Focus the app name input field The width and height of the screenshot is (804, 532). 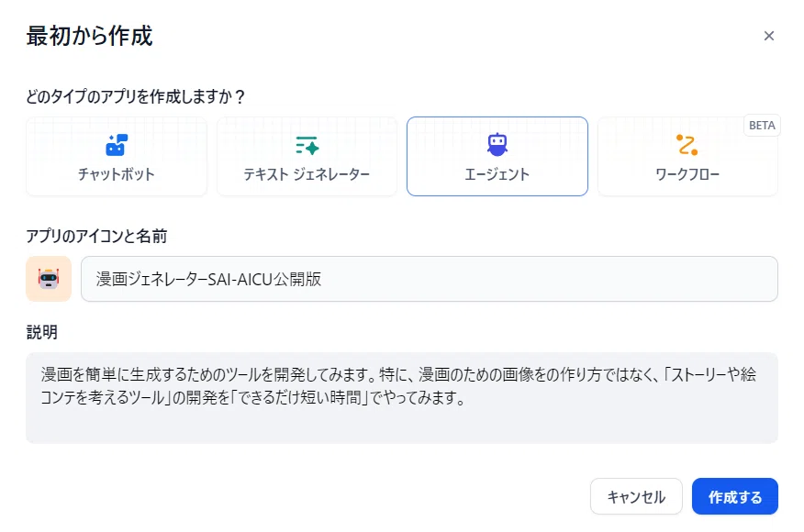429,279
